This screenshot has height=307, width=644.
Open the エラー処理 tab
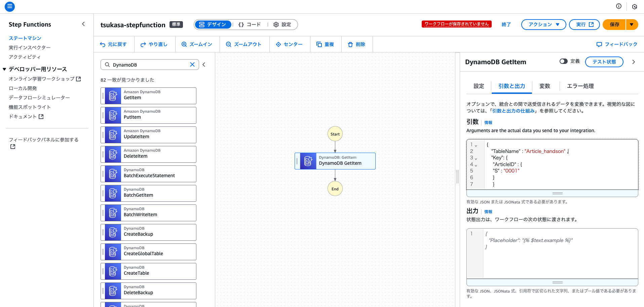click(580, 86)
